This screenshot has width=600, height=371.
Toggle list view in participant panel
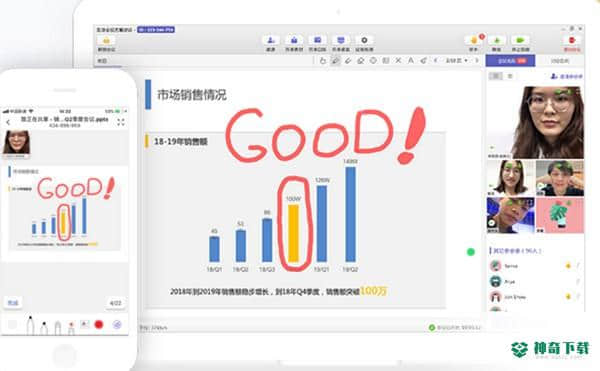(510, 76)
